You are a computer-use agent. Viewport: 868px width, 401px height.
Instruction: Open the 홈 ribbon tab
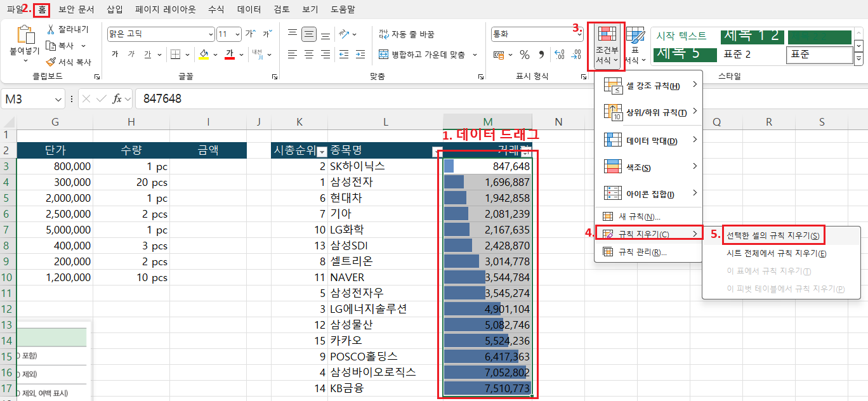point(42,10)
